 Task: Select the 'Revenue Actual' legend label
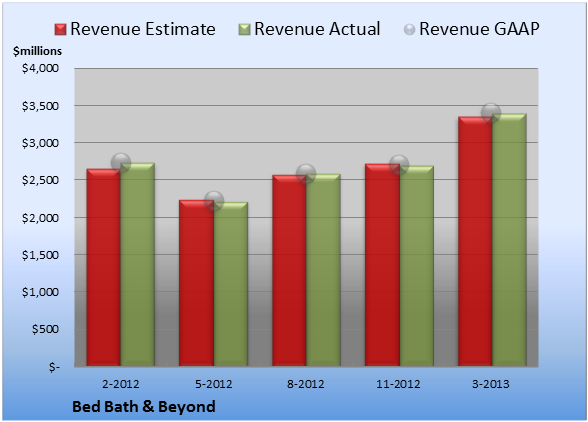click(x=317, y=29)
